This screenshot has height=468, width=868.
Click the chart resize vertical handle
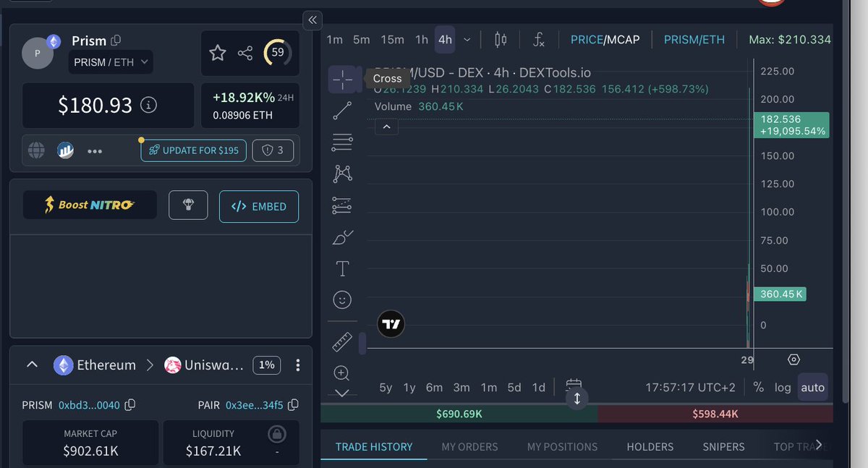tap(577, 399)
